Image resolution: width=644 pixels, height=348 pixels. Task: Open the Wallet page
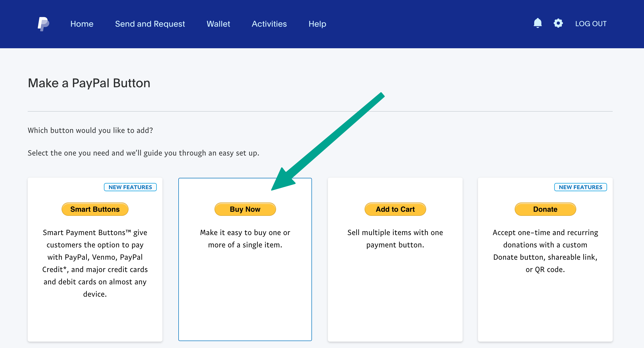tap(218, 24)
